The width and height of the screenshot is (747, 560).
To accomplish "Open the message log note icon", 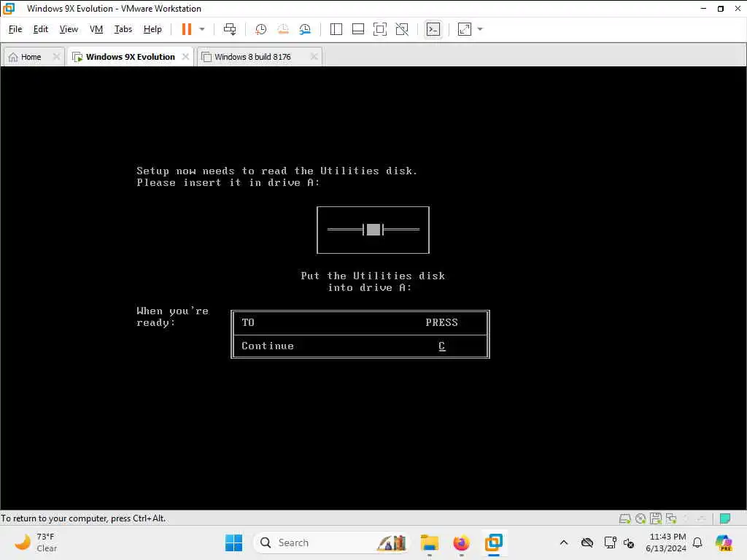I will 725,518.
